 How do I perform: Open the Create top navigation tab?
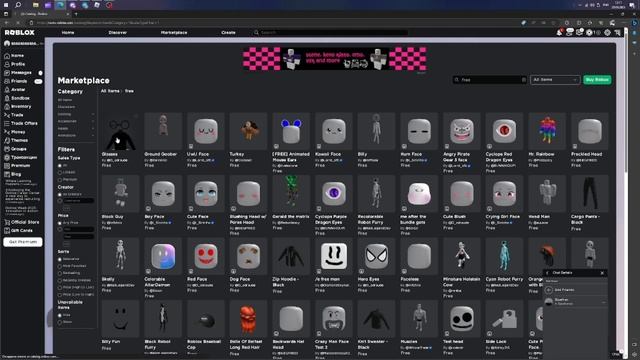click(228, 32)
